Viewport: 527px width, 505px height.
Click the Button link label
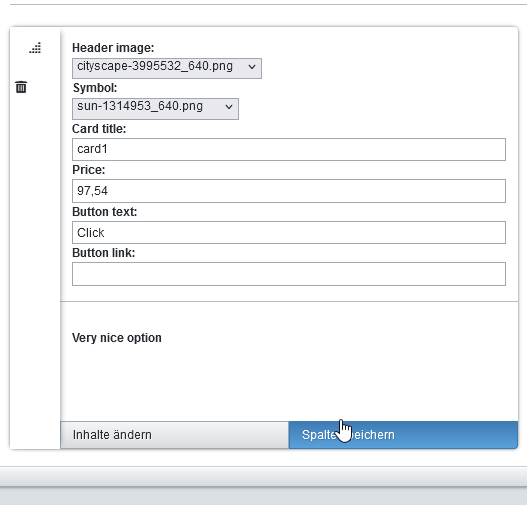tap(104, 253)
